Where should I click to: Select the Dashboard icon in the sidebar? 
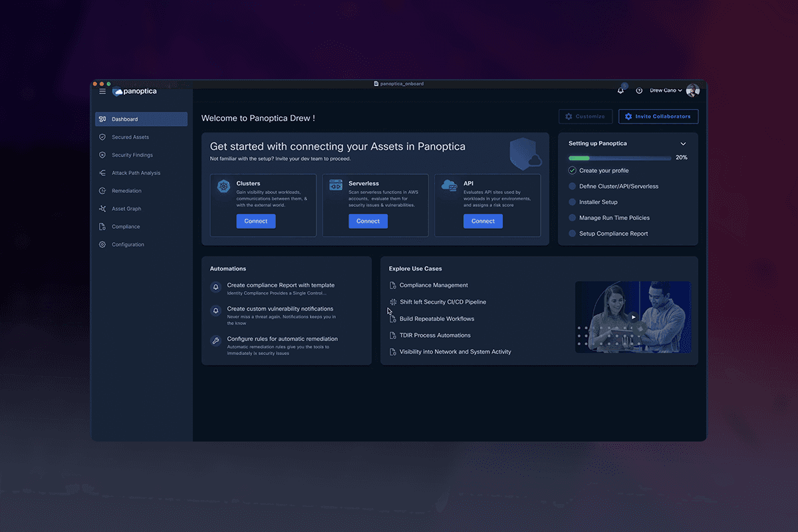point(102,118)
